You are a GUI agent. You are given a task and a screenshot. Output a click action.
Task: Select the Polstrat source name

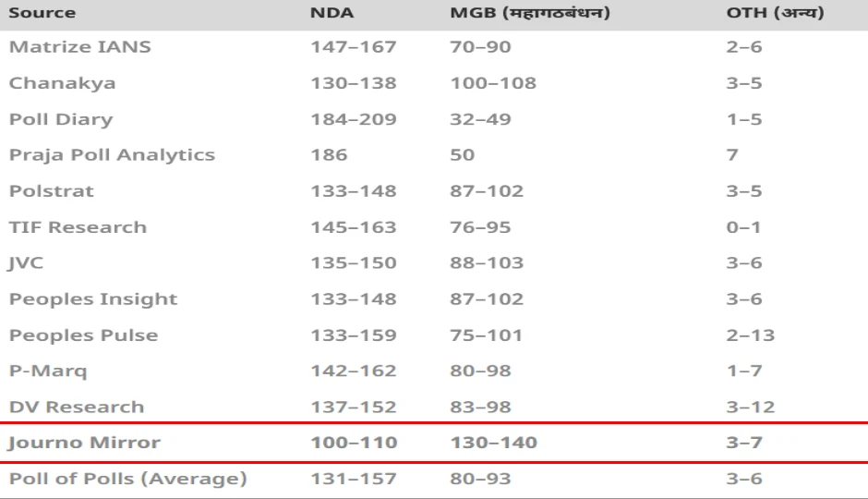tap(52, 191)
